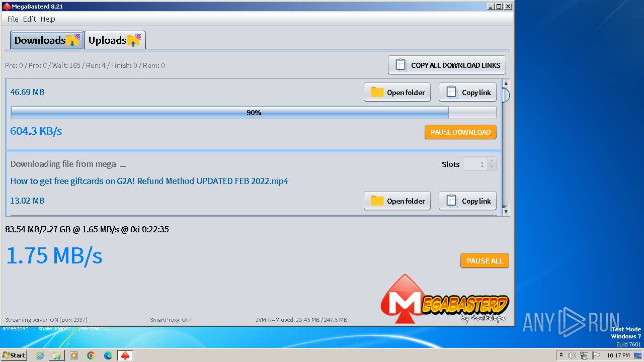Click 'Downloading file from mega' status text

(68, 164)
